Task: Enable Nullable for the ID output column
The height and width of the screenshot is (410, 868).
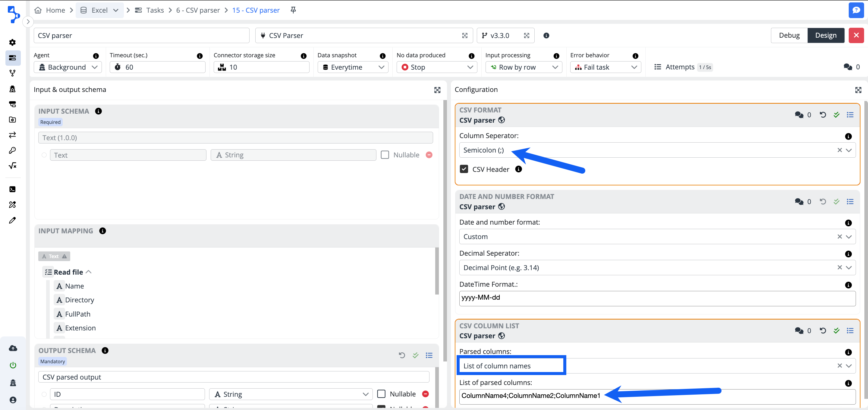Action: pyautogui.click(x=381, y=394)
